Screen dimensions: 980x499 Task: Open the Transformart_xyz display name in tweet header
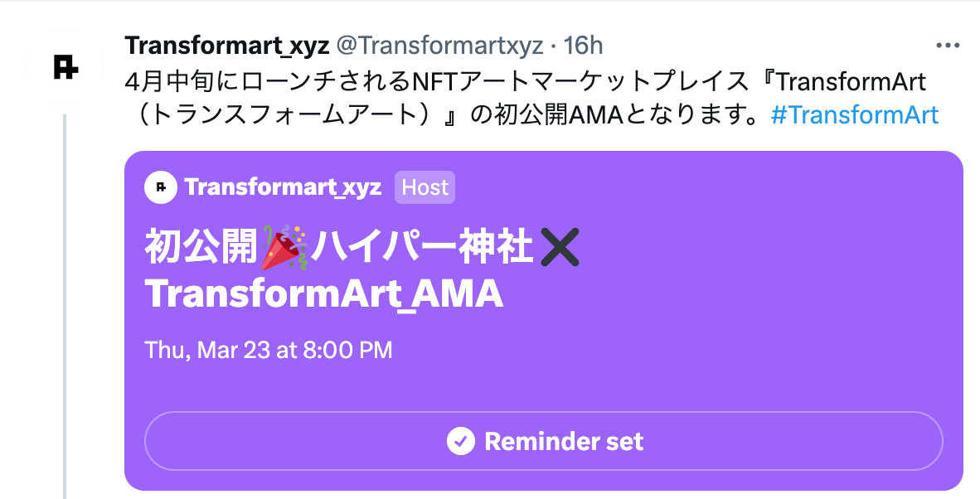[227, 44]
